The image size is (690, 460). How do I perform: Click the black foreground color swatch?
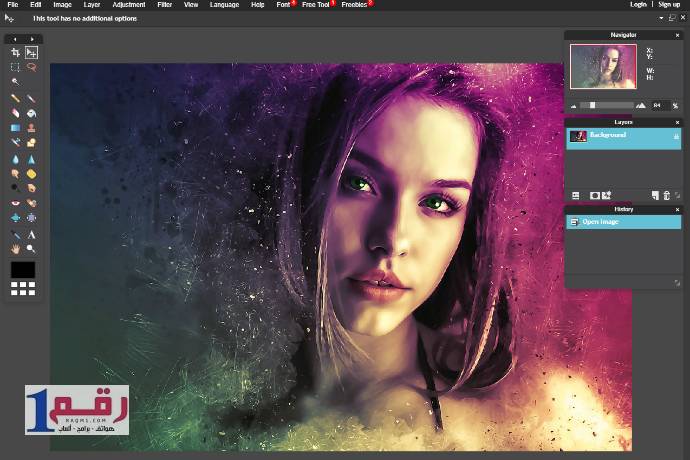click(x=23, y=270)
